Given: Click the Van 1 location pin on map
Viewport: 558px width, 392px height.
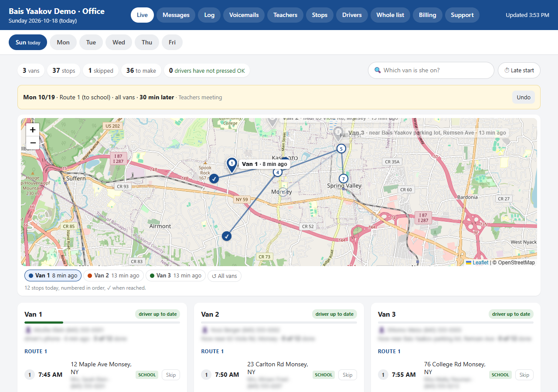Looking at the screenshot, I should click(232, 165).
